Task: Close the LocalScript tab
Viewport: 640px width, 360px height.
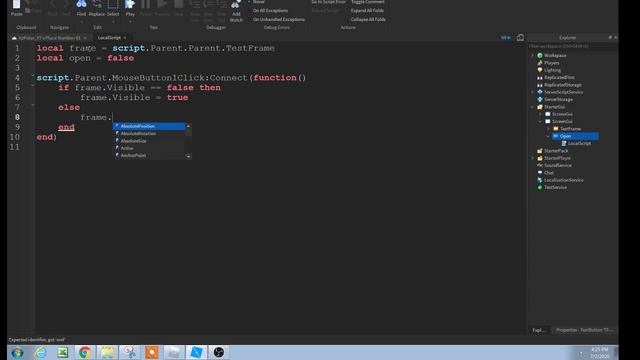Action: point(125,38)
